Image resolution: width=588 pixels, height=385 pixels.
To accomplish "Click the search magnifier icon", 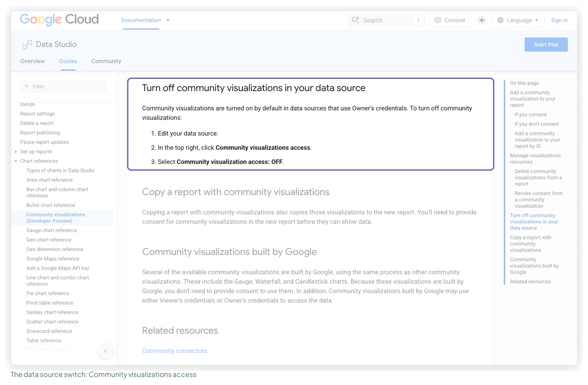I will (x=355, y=20).
